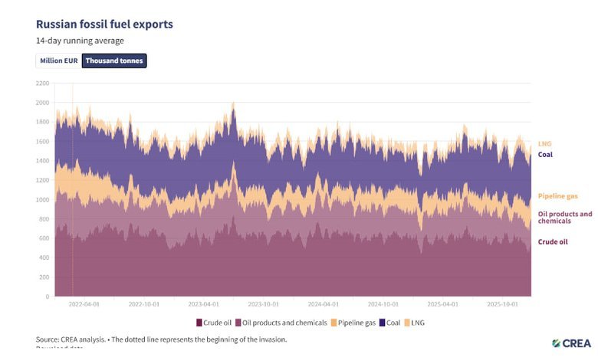Click the Coal legend color square
The height and width of the screenshot is (364, 598).
382,323
